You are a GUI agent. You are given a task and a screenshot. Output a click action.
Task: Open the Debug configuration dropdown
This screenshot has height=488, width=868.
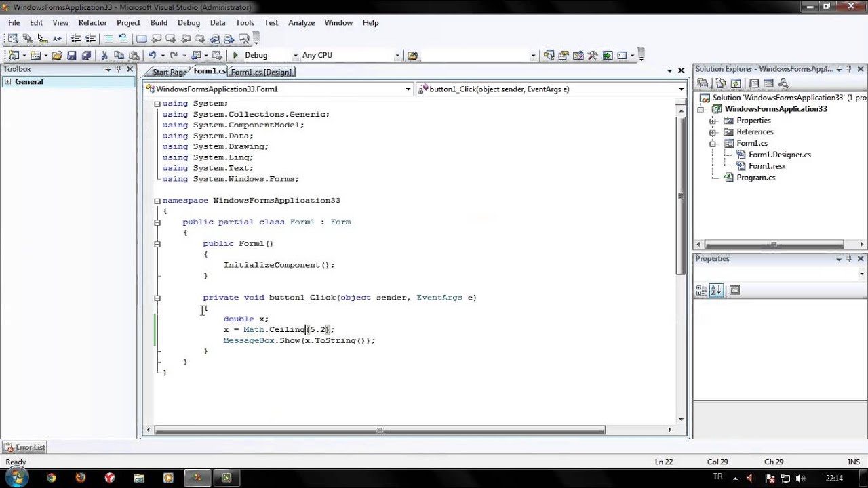pos(295,56)
